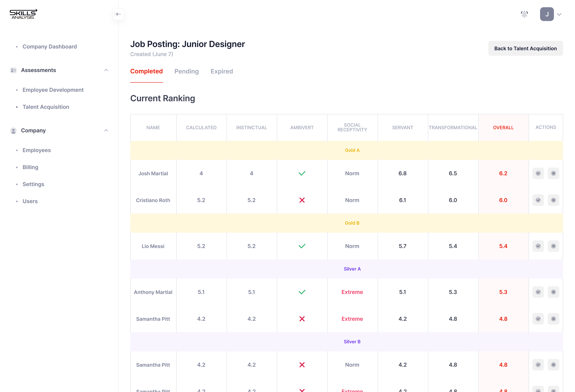Image resolution: width=575 pixels, height=392 pixels.
Task: Toggle Samantha Pitt's approval checkmark in Silver A
Action: click(538, 319)
